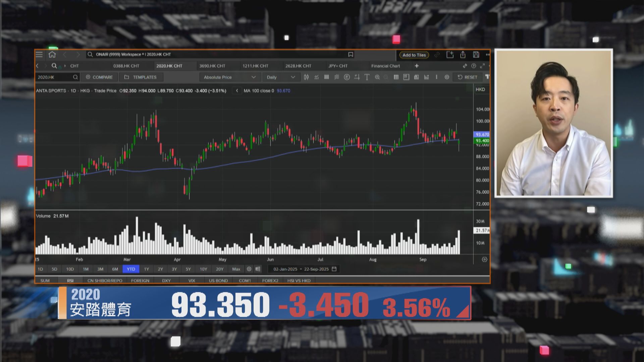The image size is (644, 362).
Task: Click the save workspace disk icon
Action: 476,55
